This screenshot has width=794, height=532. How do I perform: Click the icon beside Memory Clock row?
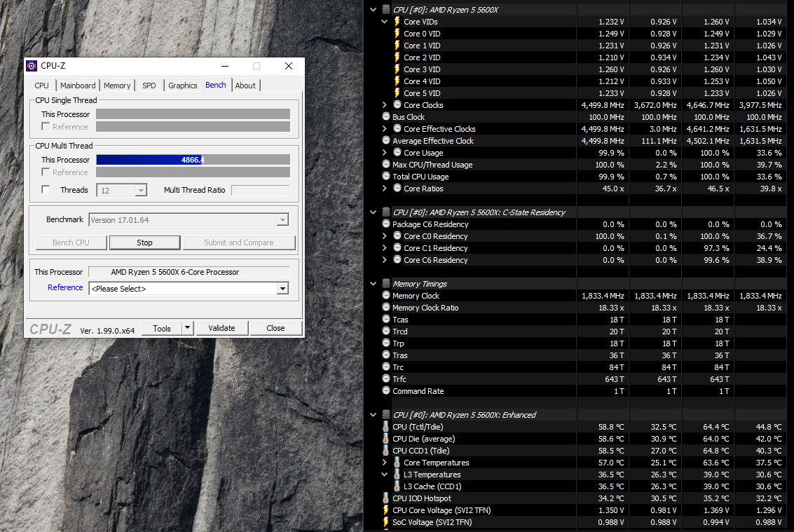point(386,295)
